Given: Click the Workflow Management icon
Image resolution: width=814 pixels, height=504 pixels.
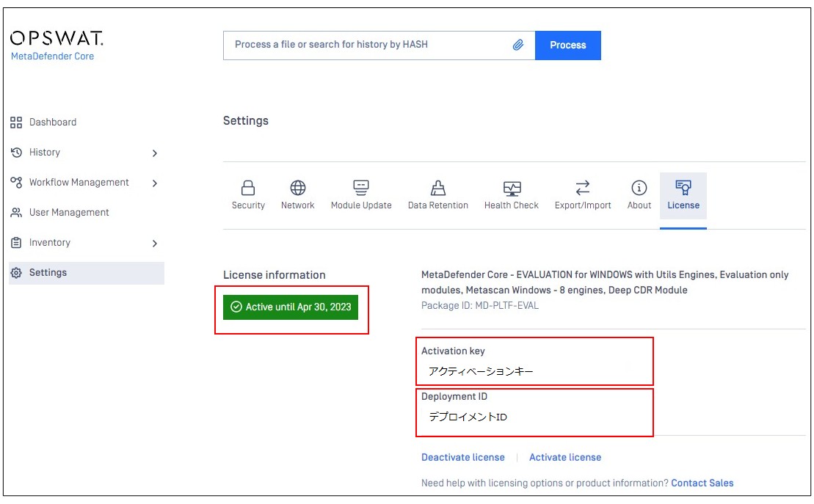Looking at the screenshot, I should pos(16,183).
